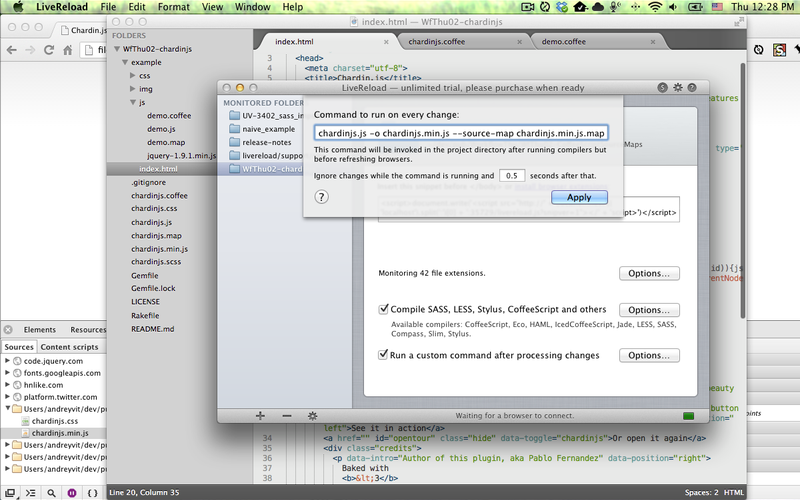Click the ignore seconds 0.5 field
Image resolution: width=800 pixels, height=500 pixels.
512,176
